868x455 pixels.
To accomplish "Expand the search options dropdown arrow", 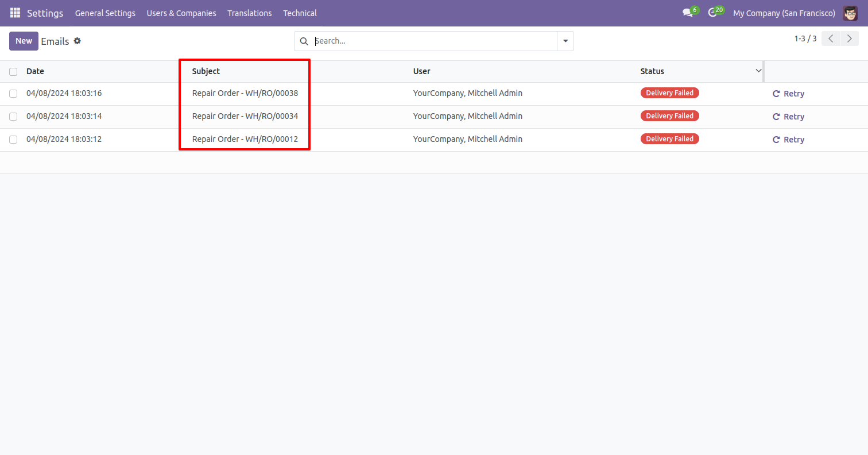I will click(565, 41).
